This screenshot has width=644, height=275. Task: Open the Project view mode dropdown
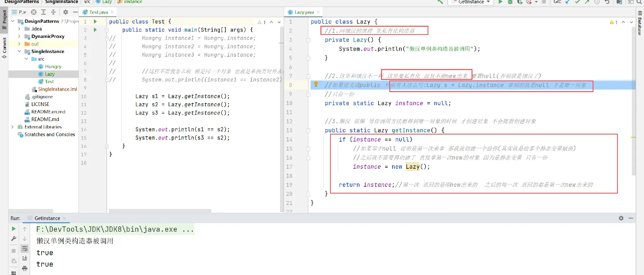[19, 12]
